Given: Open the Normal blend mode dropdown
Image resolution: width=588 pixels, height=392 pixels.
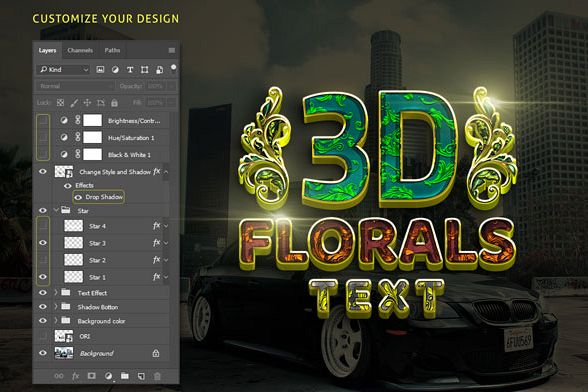Looking at the screenshot, I should point(75,86).
